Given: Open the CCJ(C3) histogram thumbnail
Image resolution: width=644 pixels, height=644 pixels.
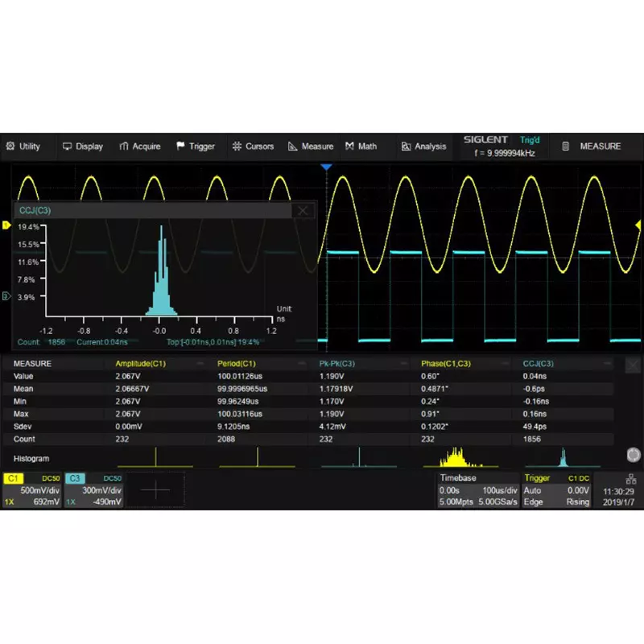Looking at the screenshot, I should pos(563,457).
